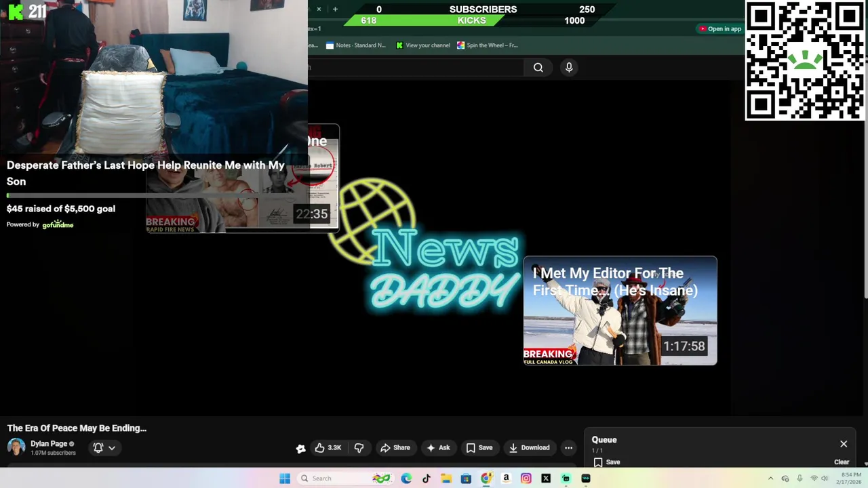Dislike the video with the thumbs-down button

point(359,447)
